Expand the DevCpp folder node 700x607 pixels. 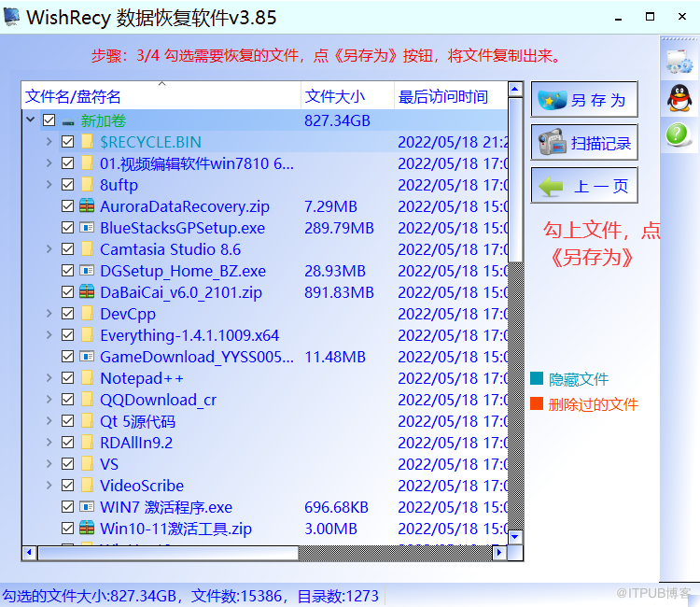pyautogui.click(x=49, y=314)
